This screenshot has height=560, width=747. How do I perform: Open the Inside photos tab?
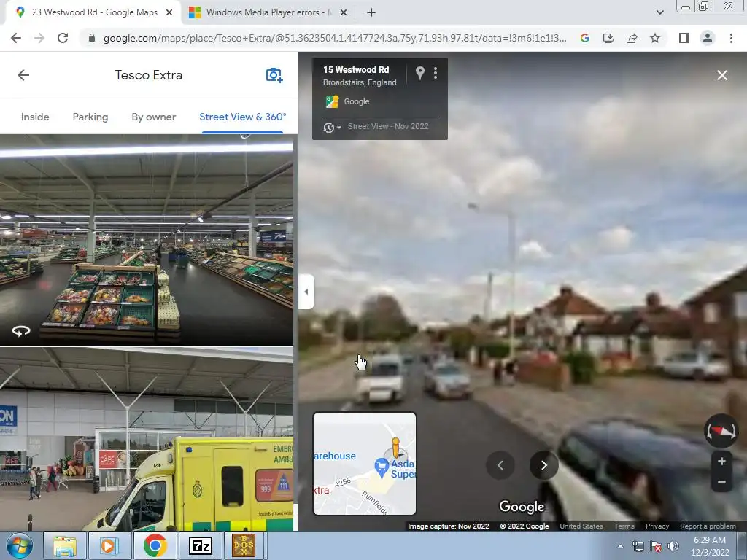pyautogui.click(x=35, y=117)
